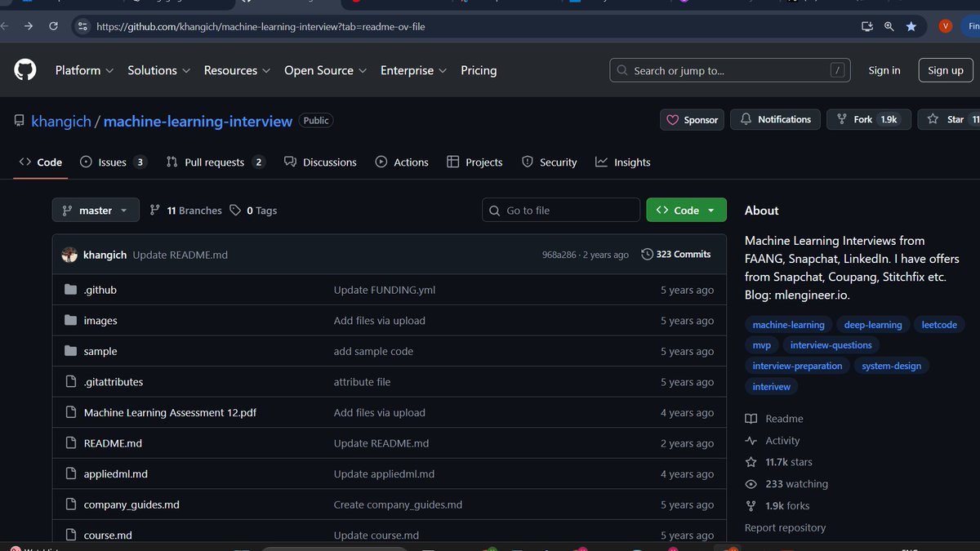Click the browser address bar URL
The width and height of the screenshot is (980, 551).
261,26
